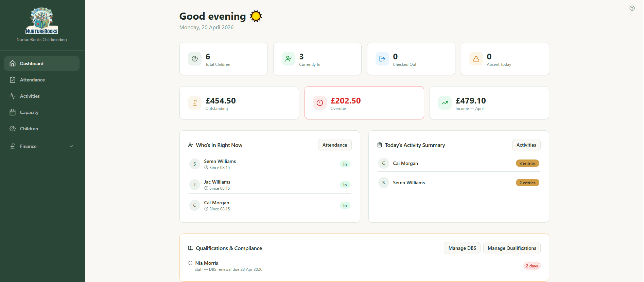Viewport: 644px width, 282px height.
Task: Click the Overdue alert circle icon
Action: [320, 103]
